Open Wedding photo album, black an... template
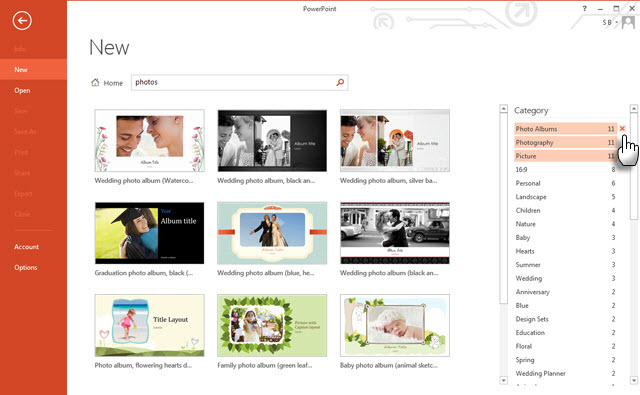Image resolution: width=640 pixels, height=395 pixels. tap(272, 140)
